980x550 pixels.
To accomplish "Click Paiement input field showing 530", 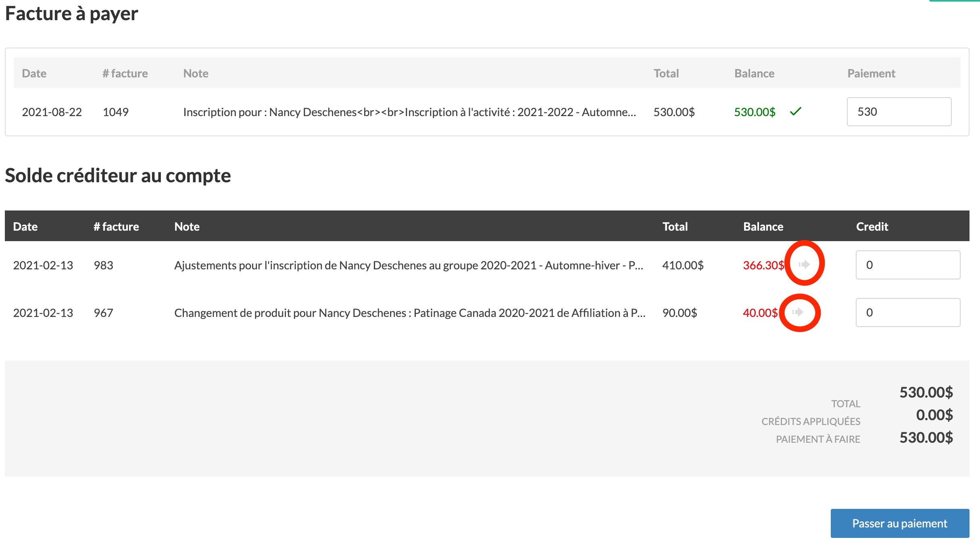I will tap(899, 112).
